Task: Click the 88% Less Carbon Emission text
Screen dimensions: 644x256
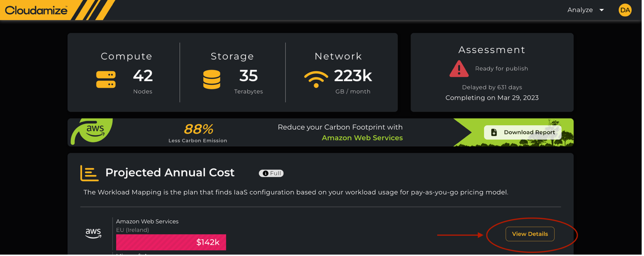Action: tap(198, 132)
